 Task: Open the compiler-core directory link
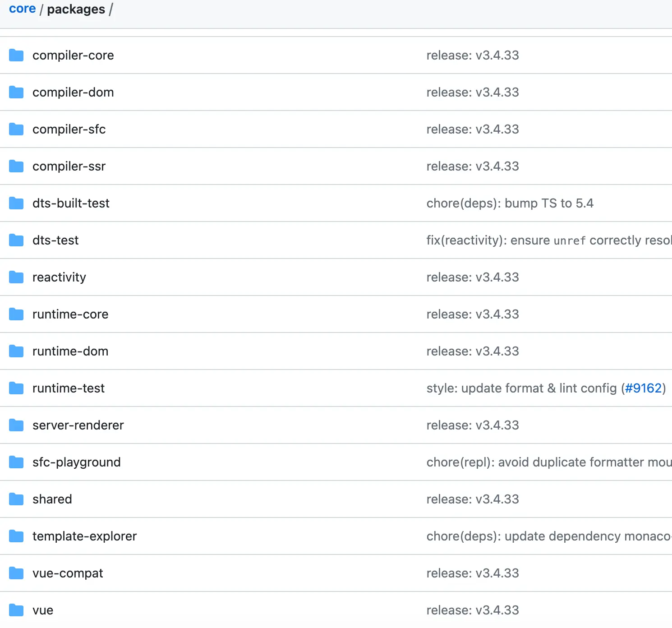point(73,55)
